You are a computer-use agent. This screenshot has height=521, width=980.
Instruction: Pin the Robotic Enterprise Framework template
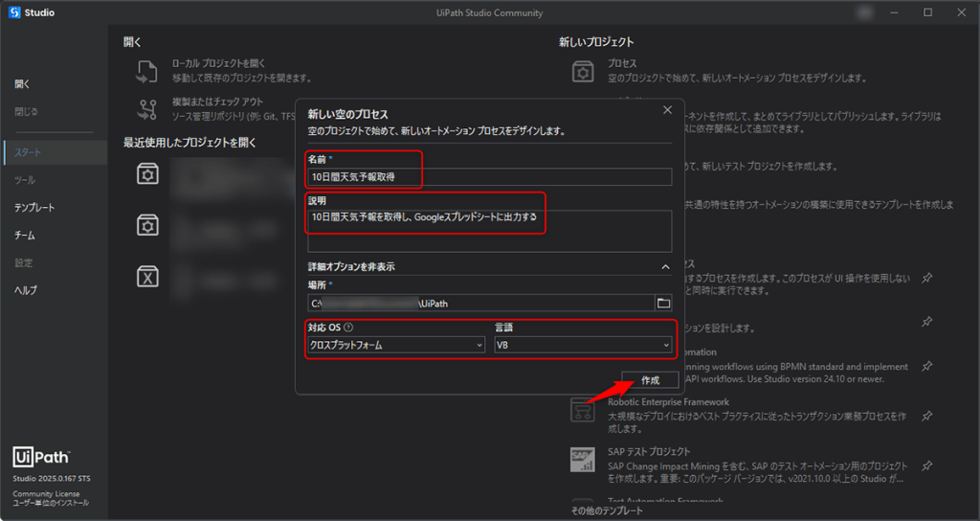pyautogui.click(x=926, y=416)
